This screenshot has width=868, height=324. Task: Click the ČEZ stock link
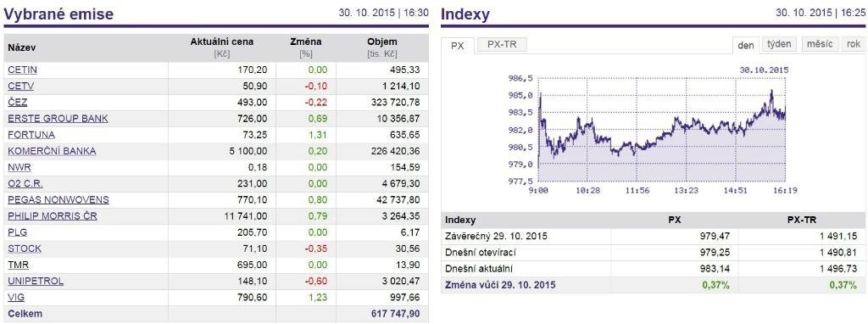click(18, 103)
